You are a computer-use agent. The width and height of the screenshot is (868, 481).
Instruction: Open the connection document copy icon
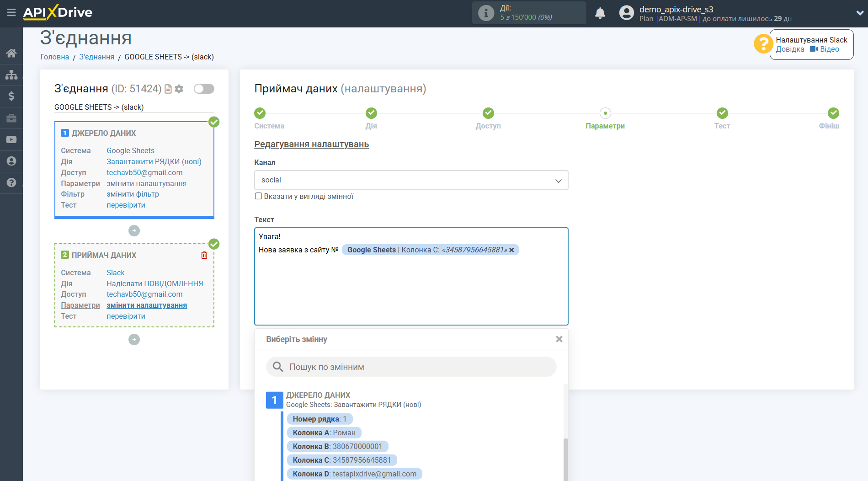pyautogui.click(x=168, y=89)
